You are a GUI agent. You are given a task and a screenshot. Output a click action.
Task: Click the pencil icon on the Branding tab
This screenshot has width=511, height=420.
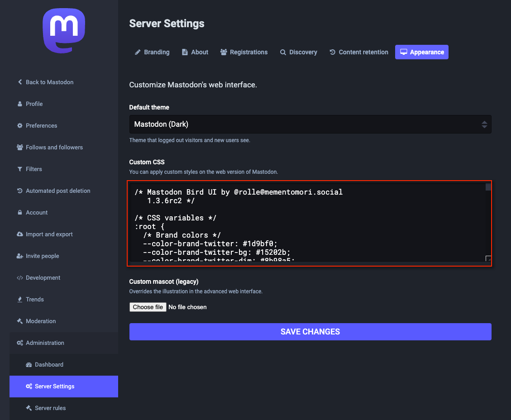point(138,52)
